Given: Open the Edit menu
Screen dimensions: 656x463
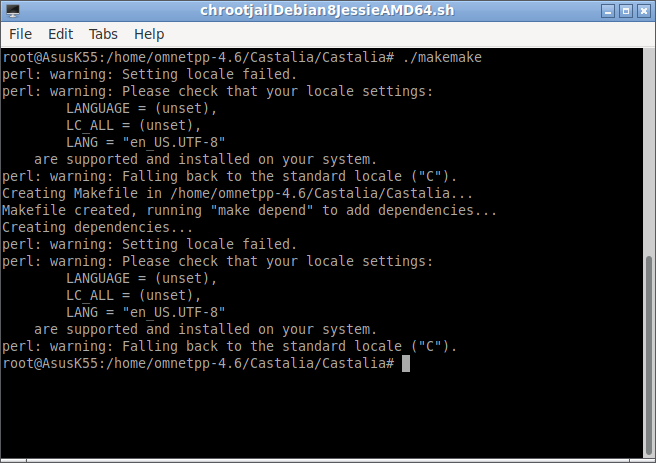Looking at the screenshot, I should [x=61, y=34].
